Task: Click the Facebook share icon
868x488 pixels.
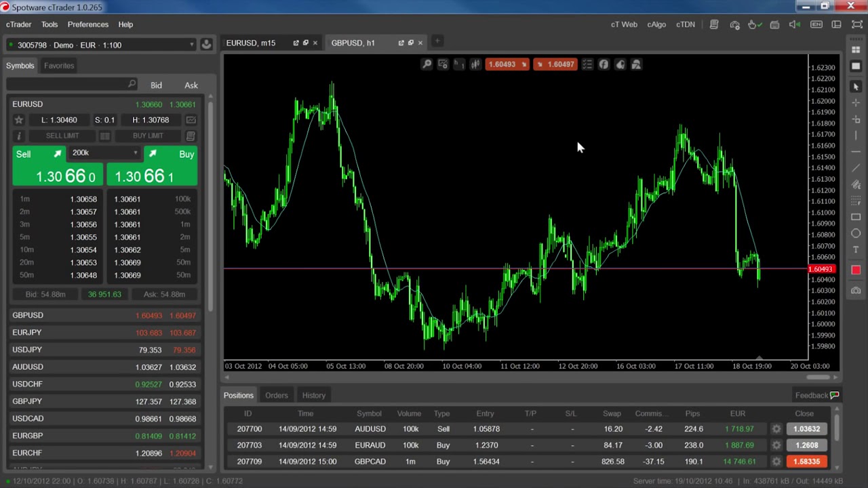Action: [x=604, y=64]
